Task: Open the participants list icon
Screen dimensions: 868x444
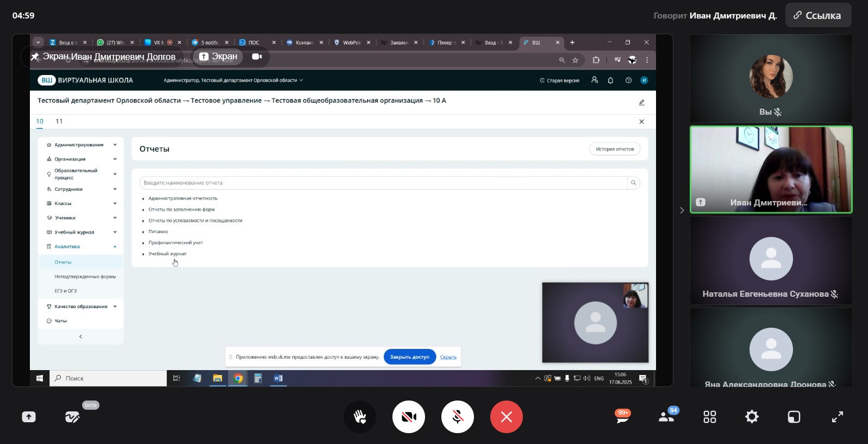Action: pyautogui.click(x=666, y=417)
